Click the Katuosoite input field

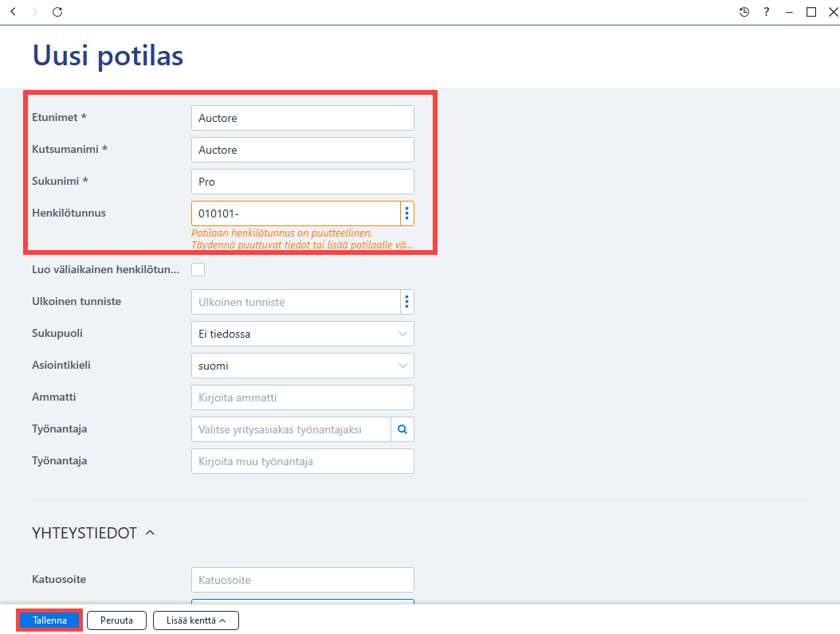(303, 580)
